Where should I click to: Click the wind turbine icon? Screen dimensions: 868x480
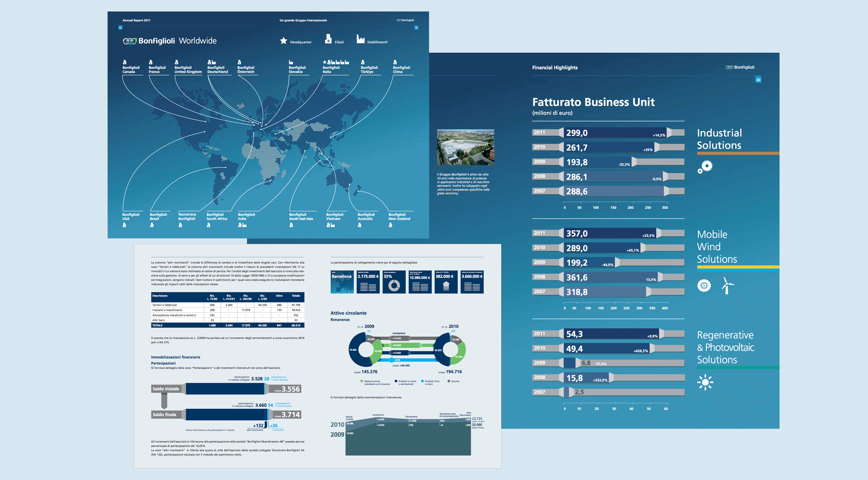pyautogui.click(x=727, y=286)
